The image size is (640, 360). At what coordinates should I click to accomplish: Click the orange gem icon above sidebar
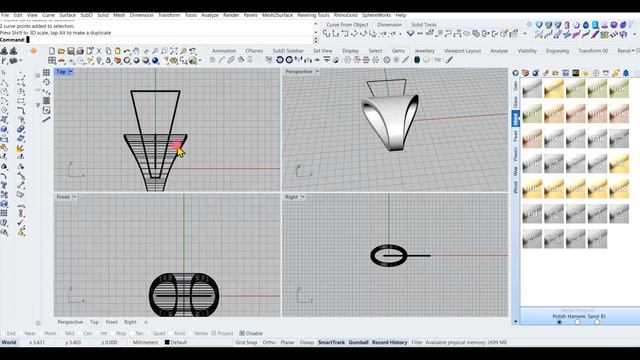click(x=33, y=51)
